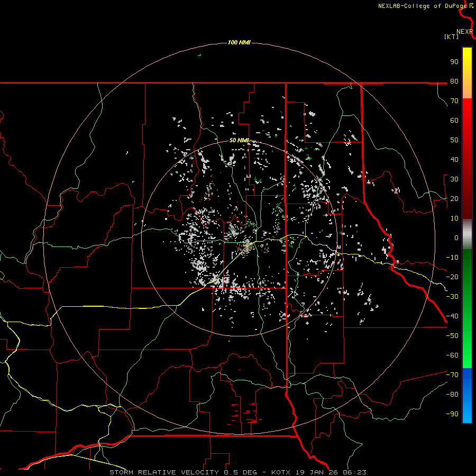
Task: Click the 30 value on the velocity scale
Action: tap(454, 179)
